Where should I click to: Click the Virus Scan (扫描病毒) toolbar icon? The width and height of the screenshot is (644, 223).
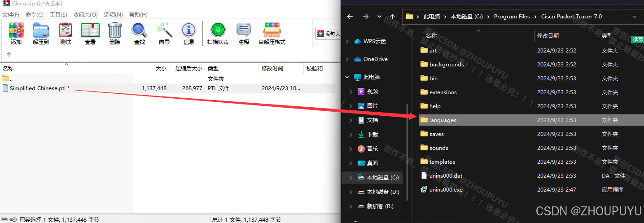pos(218,34)
